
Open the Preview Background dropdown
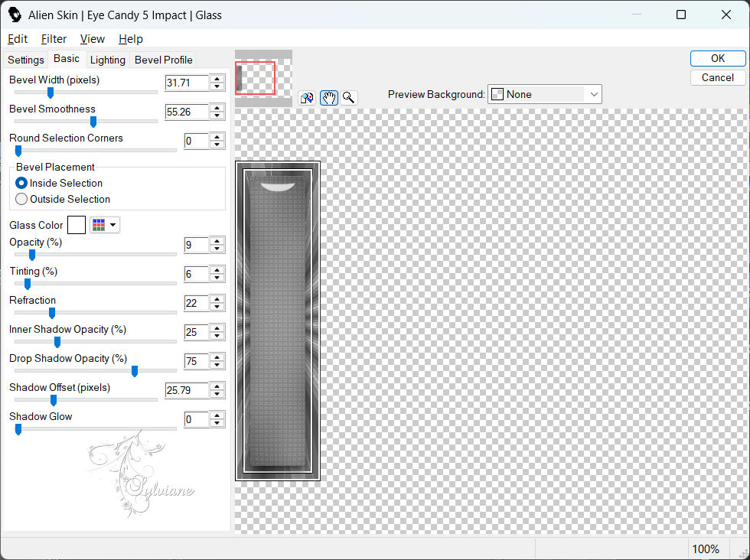click(545, 94)
